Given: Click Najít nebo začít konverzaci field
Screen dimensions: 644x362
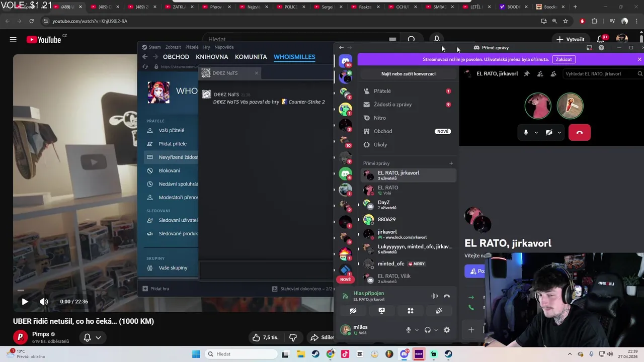Looking at the screenshot, I should (x=408, y=74).
